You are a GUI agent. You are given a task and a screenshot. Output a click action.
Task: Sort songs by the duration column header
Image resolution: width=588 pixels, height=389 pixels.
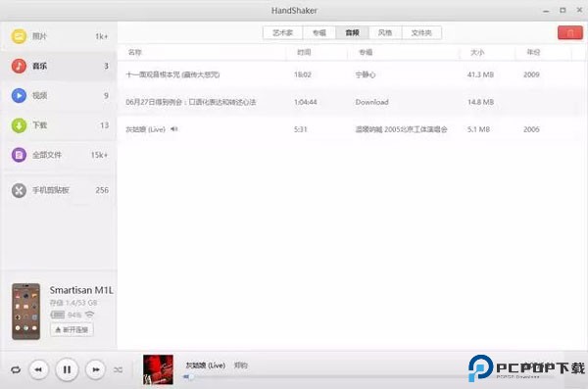coord(304,52)
